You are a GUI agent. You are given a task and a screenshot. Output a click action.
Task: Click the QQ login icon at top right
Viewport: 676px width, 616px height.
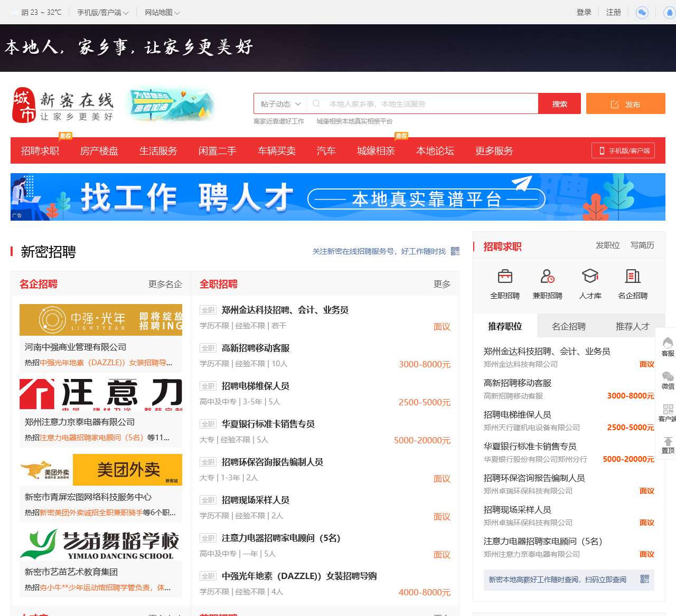(670, 12)
